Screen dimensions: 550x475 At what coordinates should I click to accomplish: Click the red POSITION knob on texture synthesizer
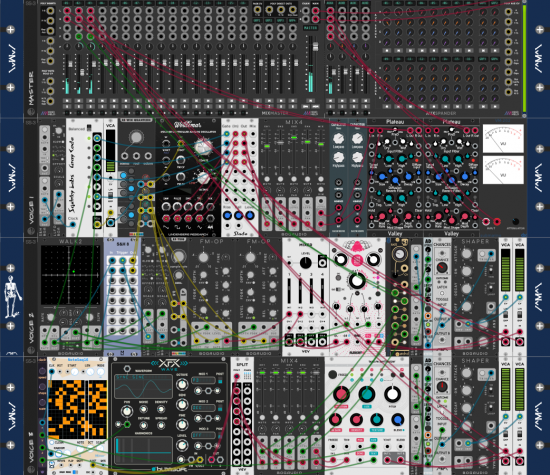point(341,394)
